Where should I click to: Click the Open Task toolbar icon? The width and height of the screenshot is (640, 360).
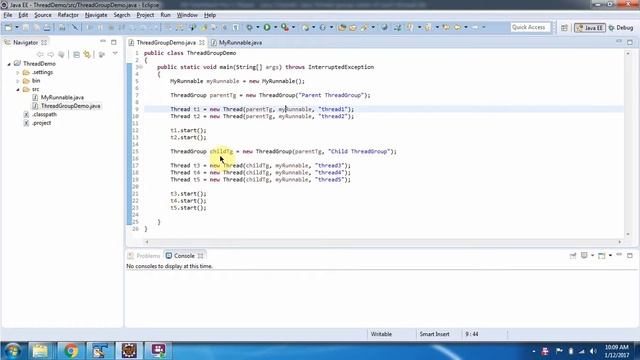pyautogui.click(x=353, y=27)
